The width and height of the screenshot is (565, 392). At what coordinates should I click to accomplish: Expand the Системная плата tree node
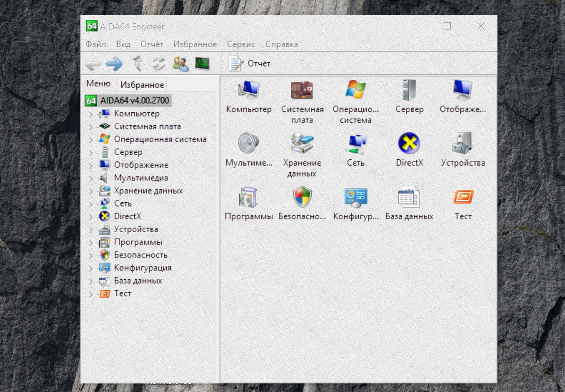91,127
